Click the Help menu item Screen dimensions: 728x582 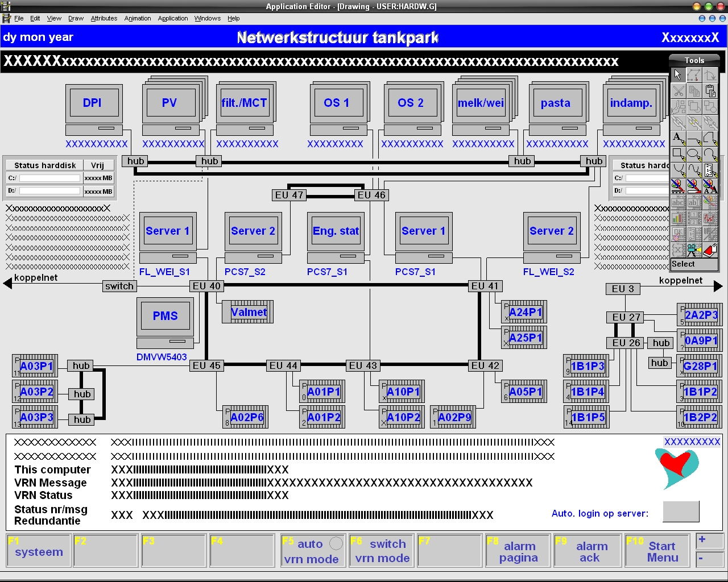[x=233, y=18]
